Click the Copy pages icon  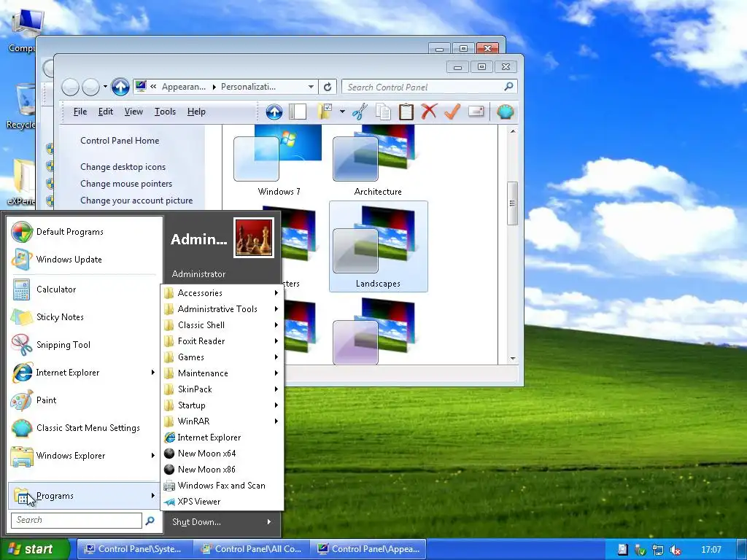pyautogui.click(x=382, y=112)
